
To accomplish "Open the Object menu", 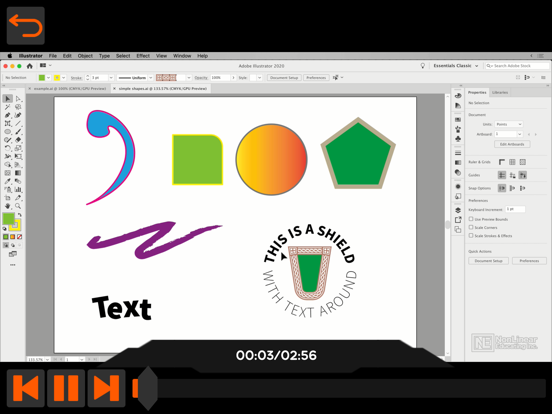I will [85, 56].
